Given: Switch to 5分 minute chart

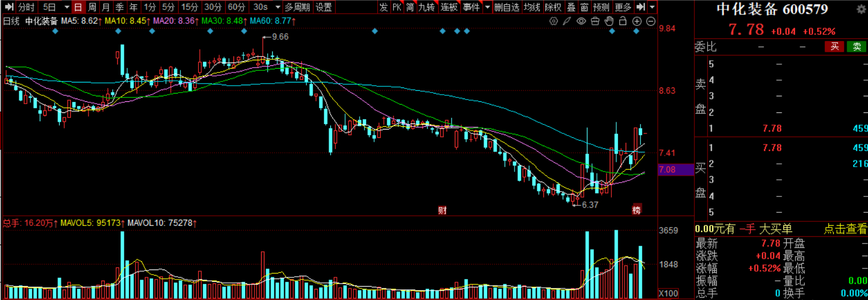Looking at the screenshot, I should pyautogui.click(x=168, y=7).
